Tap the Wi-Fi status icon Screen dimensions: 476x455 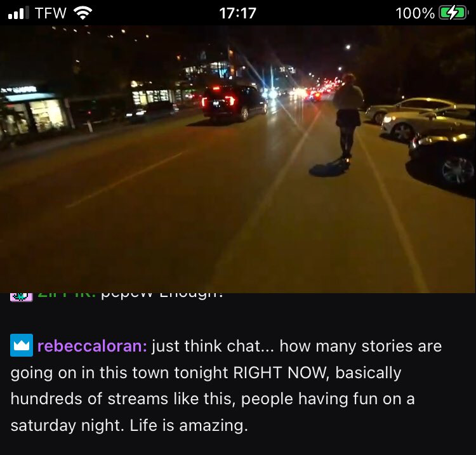point(83,13)
